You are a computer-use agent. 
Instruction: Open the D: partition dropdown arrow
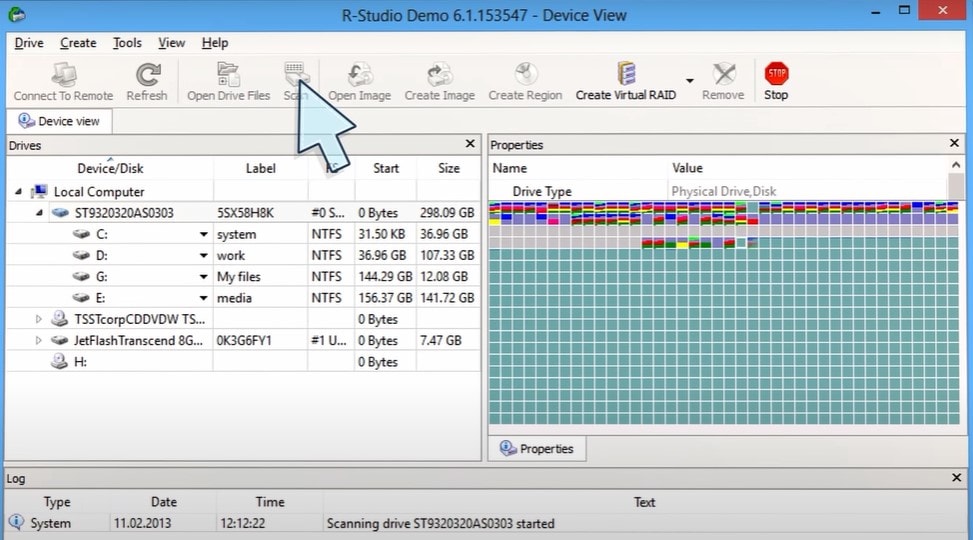(x=203, y=256)
